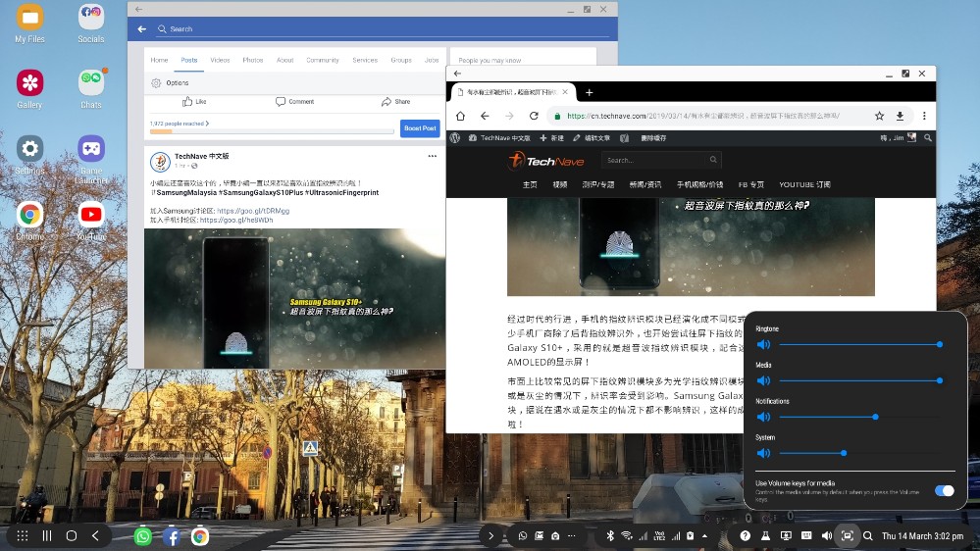Expand the people reached arrow on Facebook
Screen dimensions: 980x551
point(207,124)
